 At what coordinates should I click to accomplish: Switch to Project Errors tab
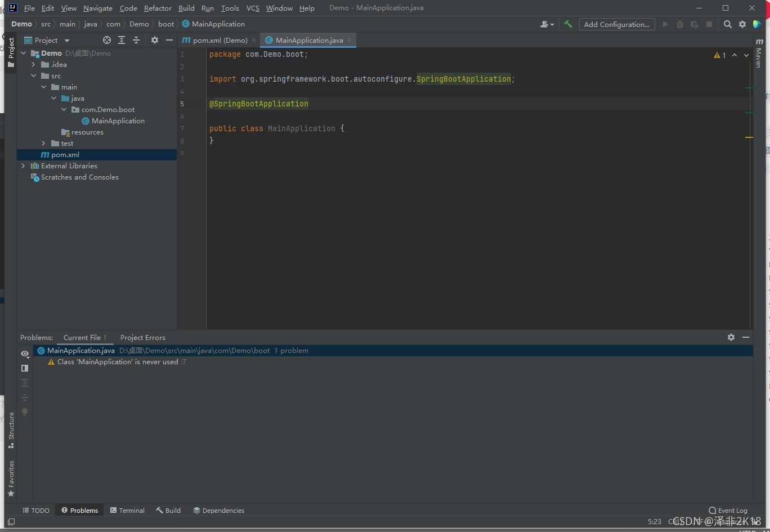pyautogui.click(x=143, y=338)
